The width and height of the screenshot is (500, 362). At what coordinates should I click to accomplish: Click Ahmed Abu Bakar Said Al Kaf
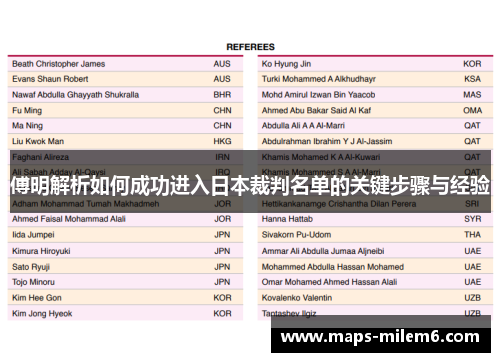point(316,110)
